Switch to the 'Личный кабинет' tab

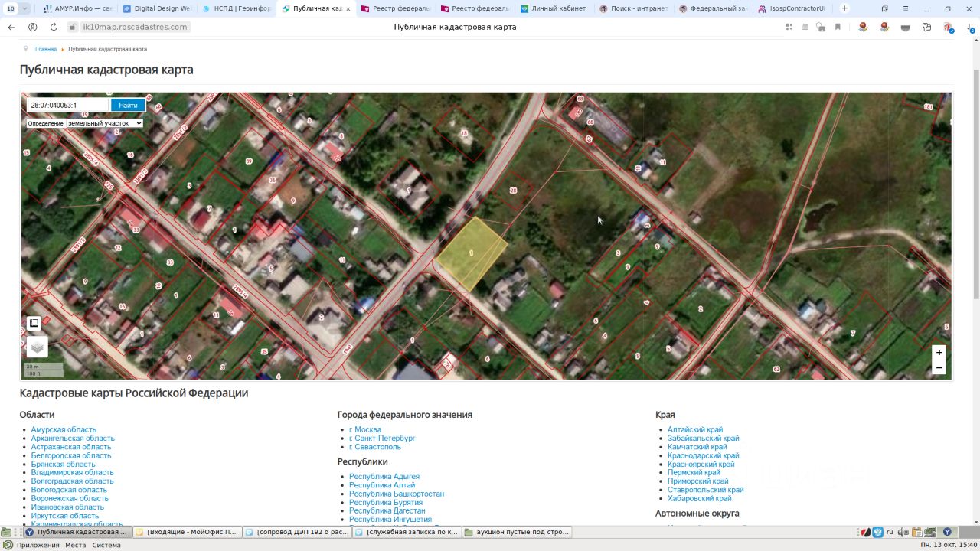557,8
